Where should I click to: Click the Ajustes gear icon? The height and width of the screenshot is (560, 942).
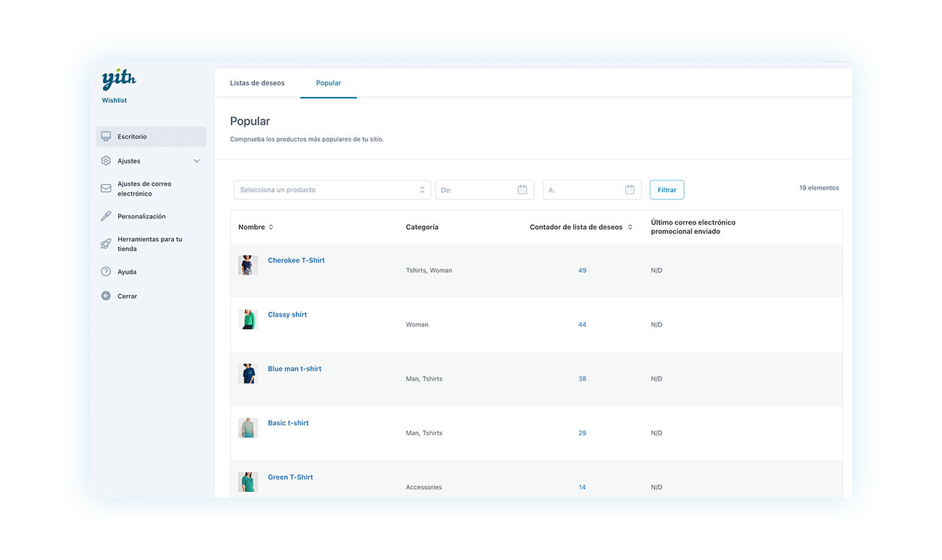[106, 161]
